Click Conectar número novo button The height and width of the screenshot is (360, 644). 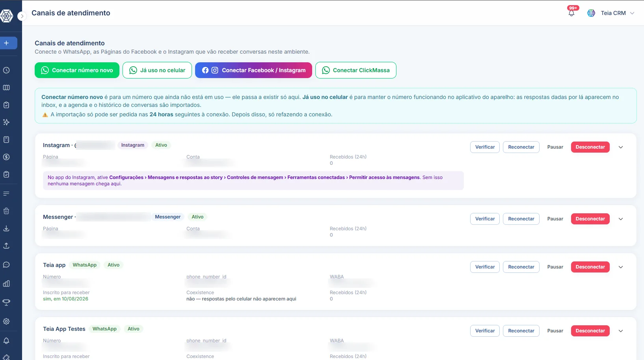(x=77, y=70)
